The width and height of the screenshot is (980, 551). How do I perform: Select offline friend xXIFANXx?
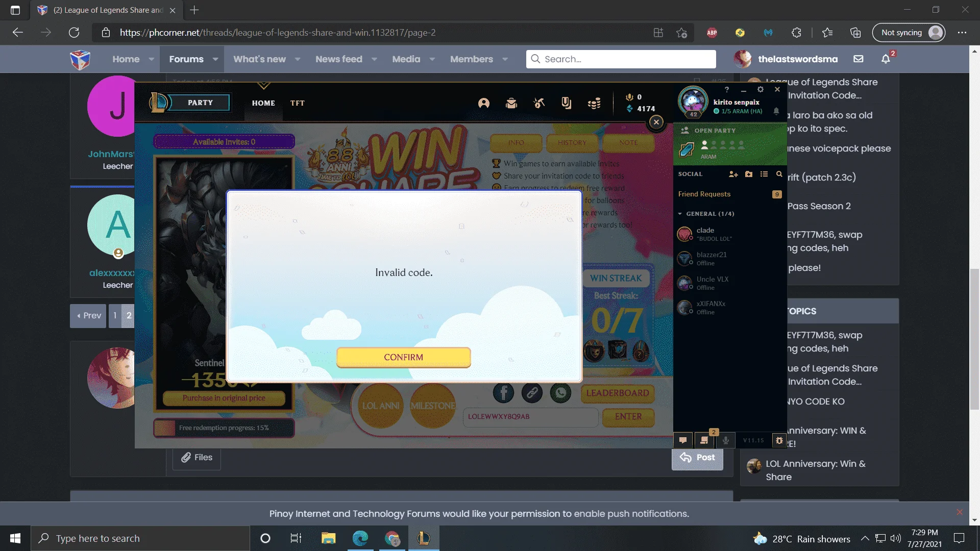[x=730, y=308]
